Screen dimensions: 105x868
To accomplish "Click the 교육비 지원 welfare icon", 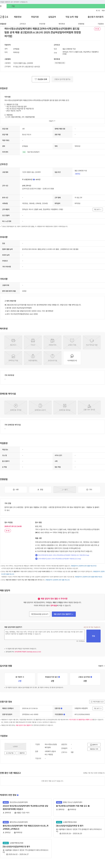I will click(x=72, y=342).
